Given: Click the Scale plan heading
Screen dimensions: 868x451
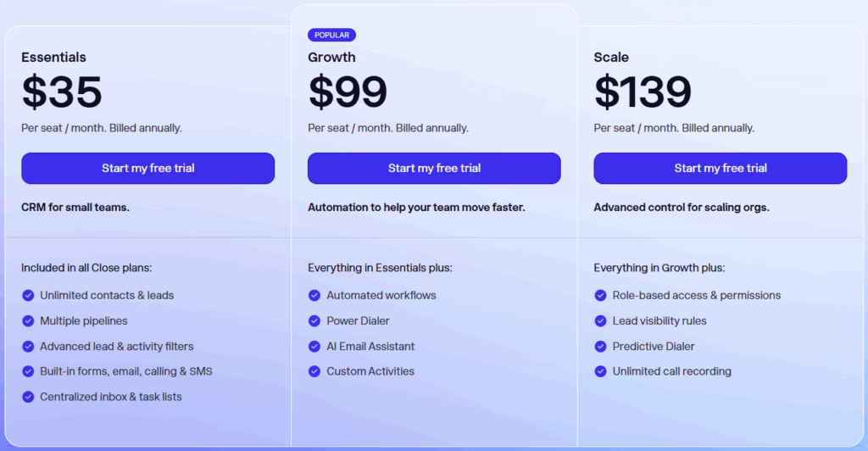Looking at the screenshot, I should [x=611, y=58].
